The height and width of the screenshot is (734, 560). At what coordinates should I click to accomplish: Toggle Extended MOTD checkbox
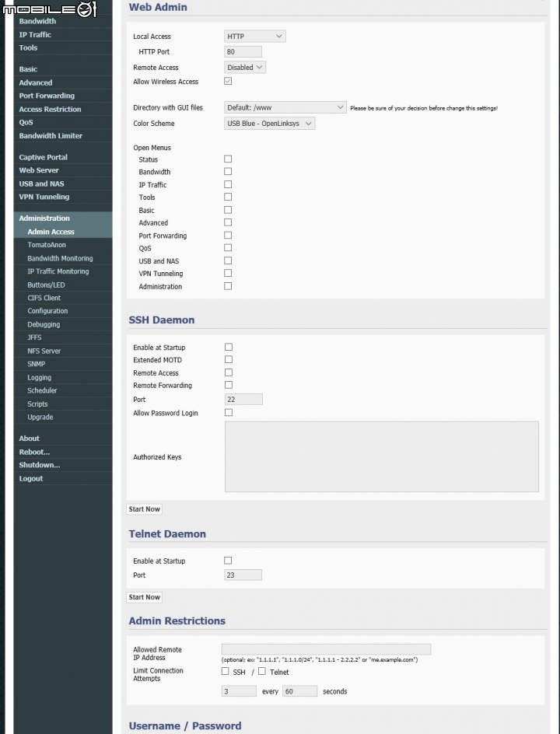(229, 359)
